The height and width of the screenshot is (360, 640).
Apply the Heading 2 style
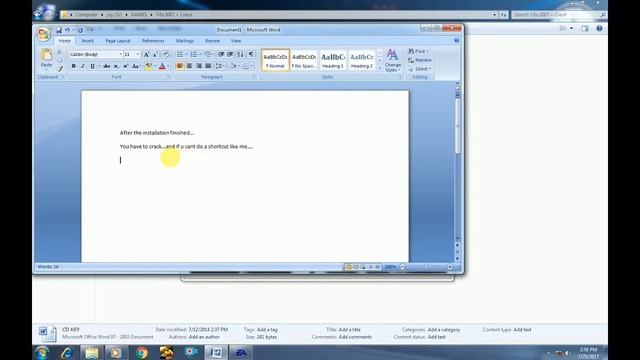pos(362,60)
